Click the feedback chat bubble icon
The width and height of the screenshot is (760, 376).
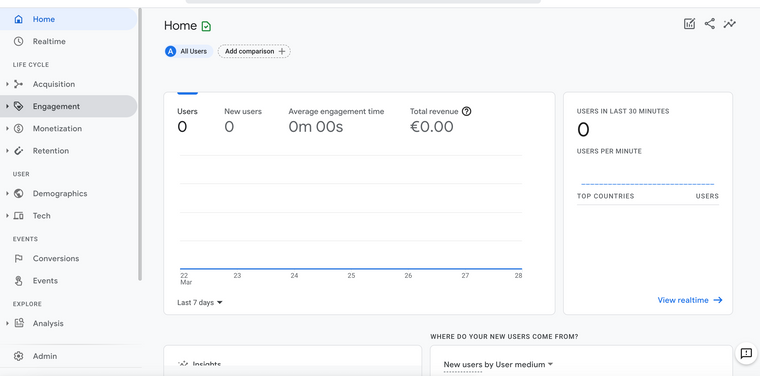(746, 353)
